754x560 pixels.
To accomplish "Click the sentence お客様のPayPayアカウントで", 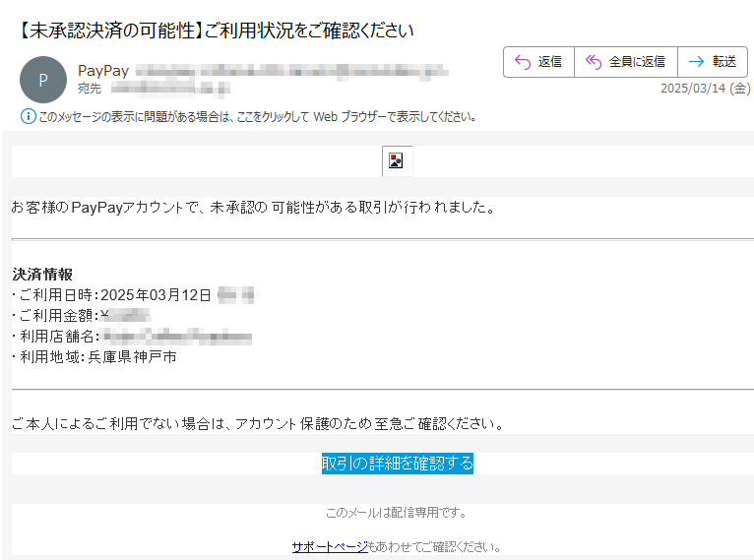I will click(253, 208).
